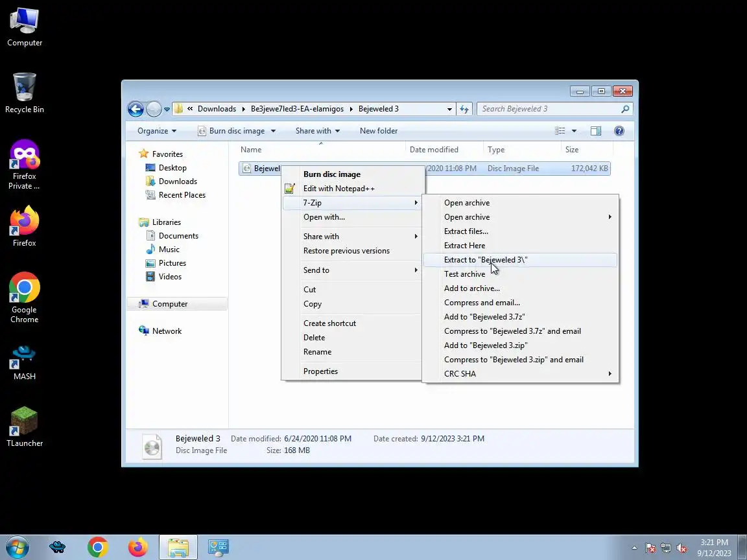The image size is (747, 560).
Task: Click Properties in context menu
Action: point(351,371)
